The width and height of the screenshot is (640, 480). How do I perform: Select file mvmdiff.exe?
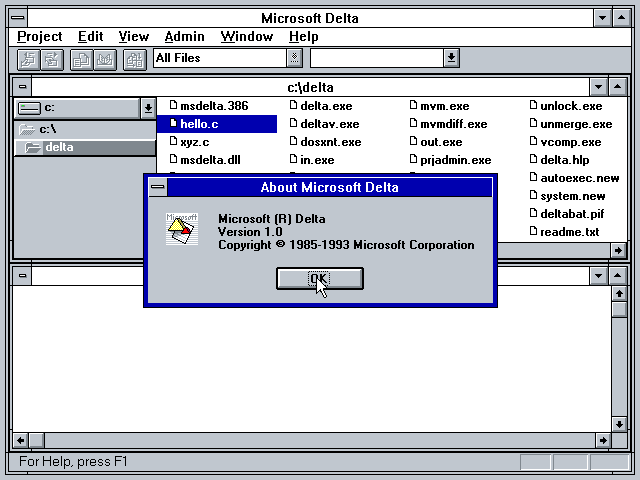[x=453, y=124]
